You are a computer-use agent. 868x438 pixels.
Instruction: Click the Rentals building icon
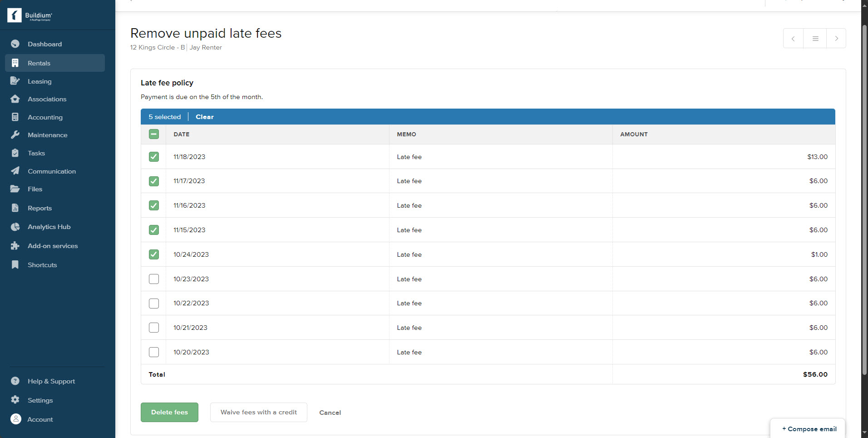pos(15,63)
